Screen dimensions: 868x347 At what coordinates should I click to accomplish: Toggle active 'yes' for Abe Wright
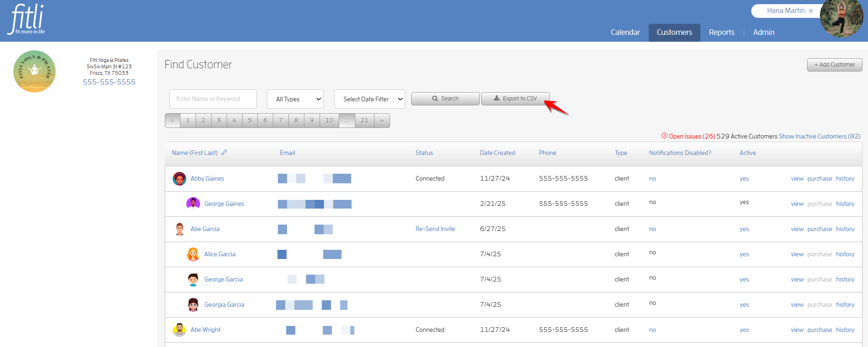click(744, 330)
